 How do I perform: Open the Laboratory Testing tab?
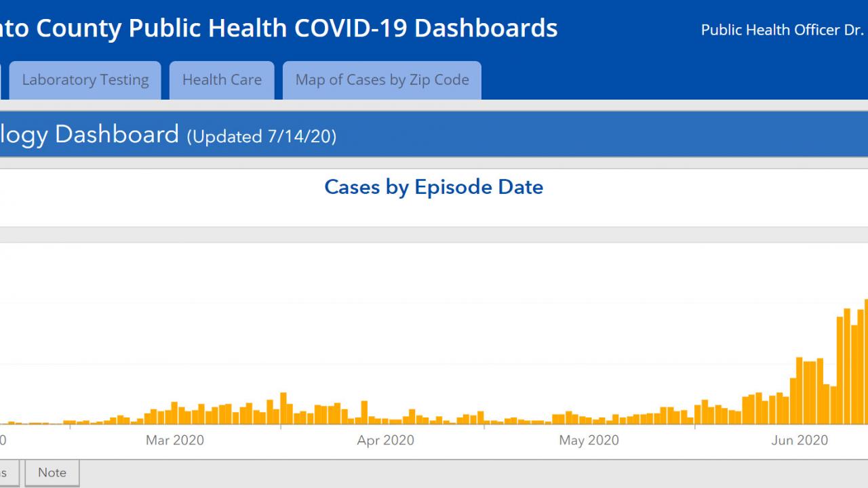coord(85,80)
